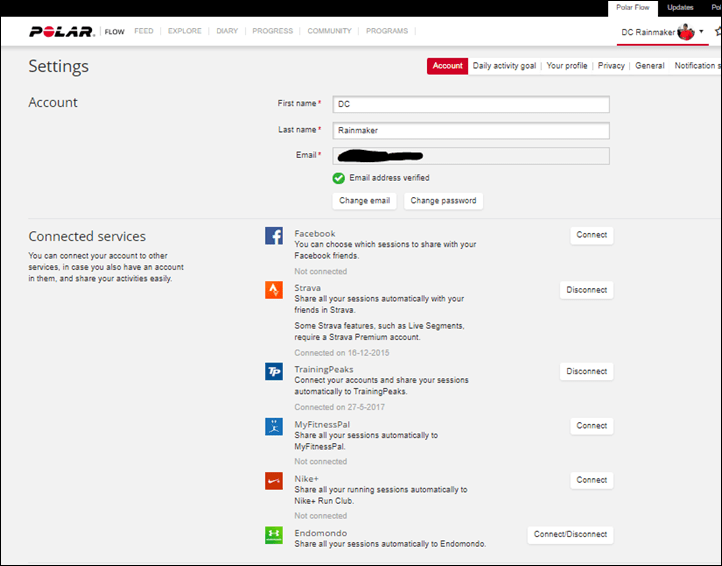The width and height of the screenshot is (722, 566).
Task: Click the Change password button
Action: (443, 201)
